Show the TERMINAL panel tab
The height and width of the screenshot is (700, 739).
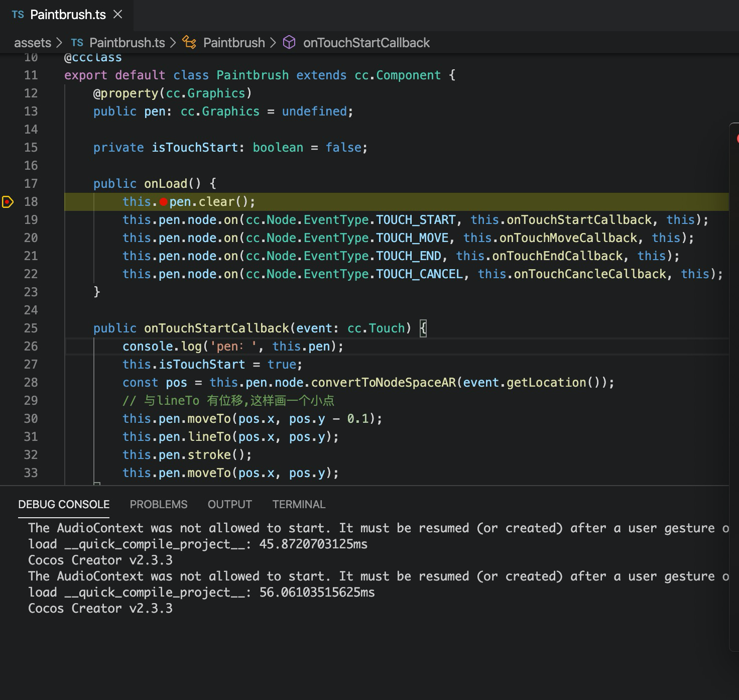[299, 504]
